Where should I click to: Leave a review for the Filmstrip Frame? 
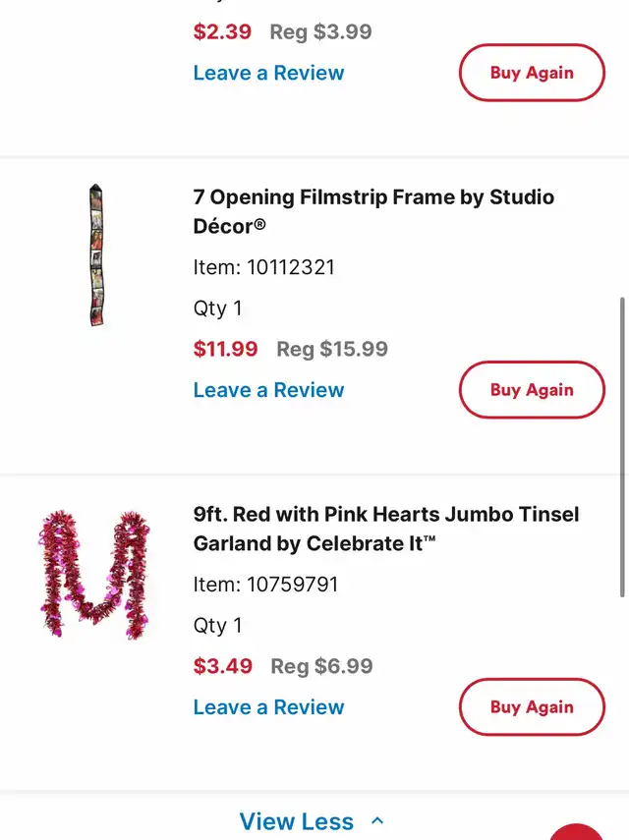pos(268,390)
